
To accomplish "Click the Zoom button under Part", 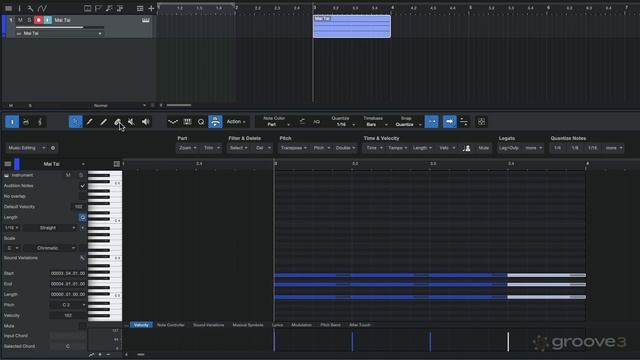I will [x=187, y=148].
